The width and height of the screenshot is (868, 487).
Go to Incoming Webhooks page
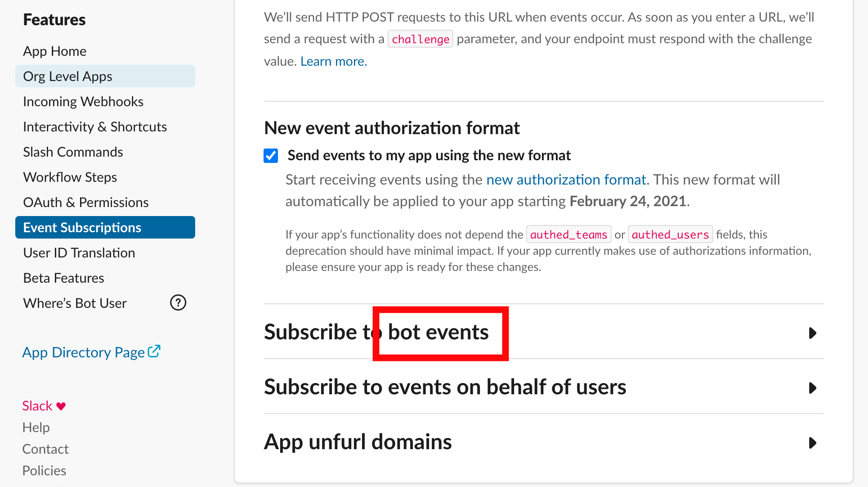83,102
